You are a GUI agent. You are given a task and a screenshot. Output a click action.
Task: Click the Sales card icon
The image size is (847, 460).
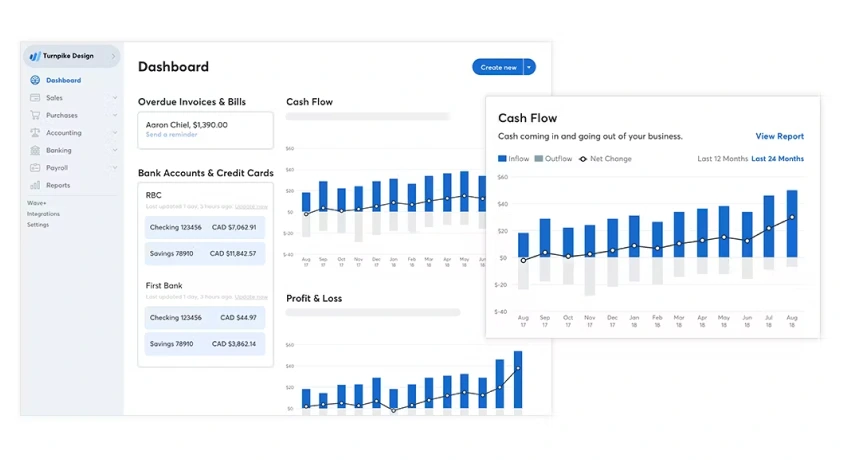35,98
